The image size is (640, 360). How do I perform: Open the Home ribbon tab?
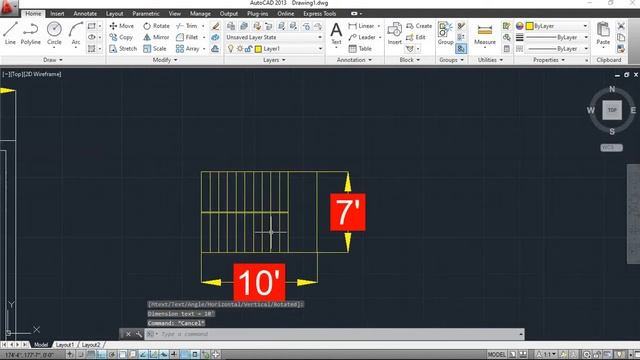click(33, 13)
